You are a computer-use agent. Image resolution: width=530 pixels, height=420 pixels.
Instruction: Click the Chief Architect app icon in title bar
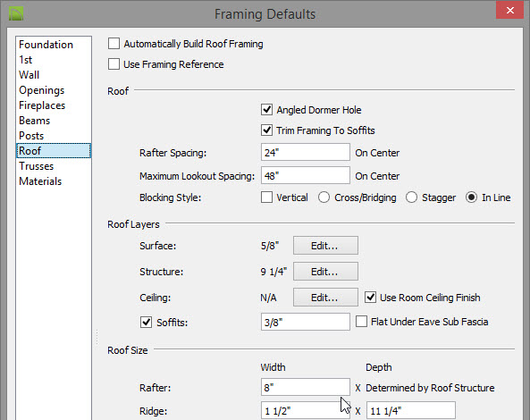(x=16, y=13)
